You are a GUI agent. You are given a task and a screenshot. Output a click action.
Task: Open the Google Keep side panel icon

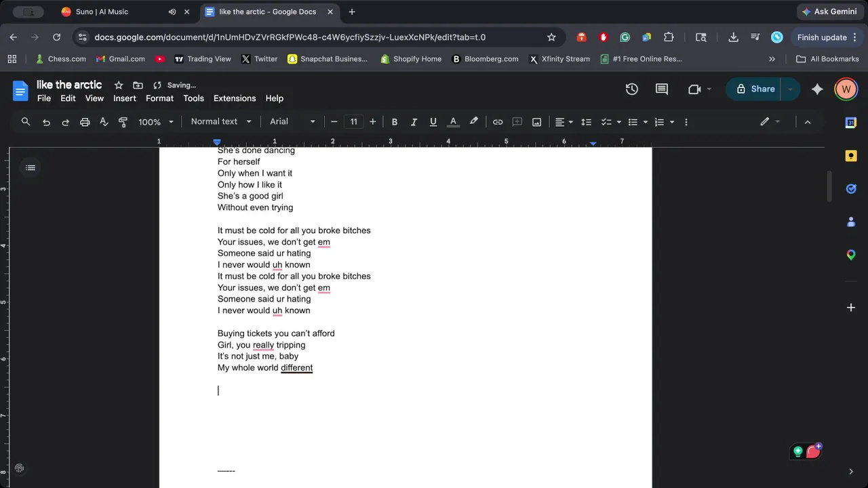tap(851, 156)
